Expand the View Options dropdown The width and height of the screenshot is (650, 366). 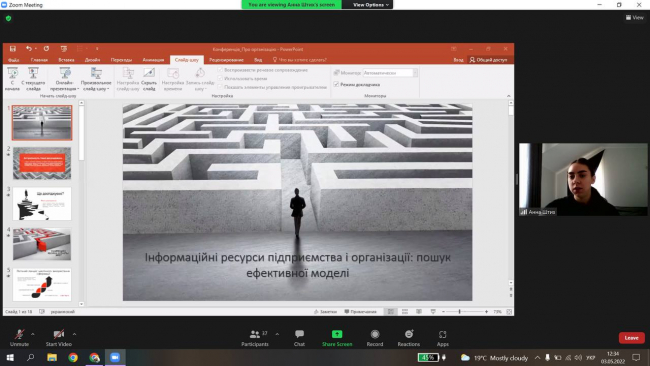click(x=371, y=5)
